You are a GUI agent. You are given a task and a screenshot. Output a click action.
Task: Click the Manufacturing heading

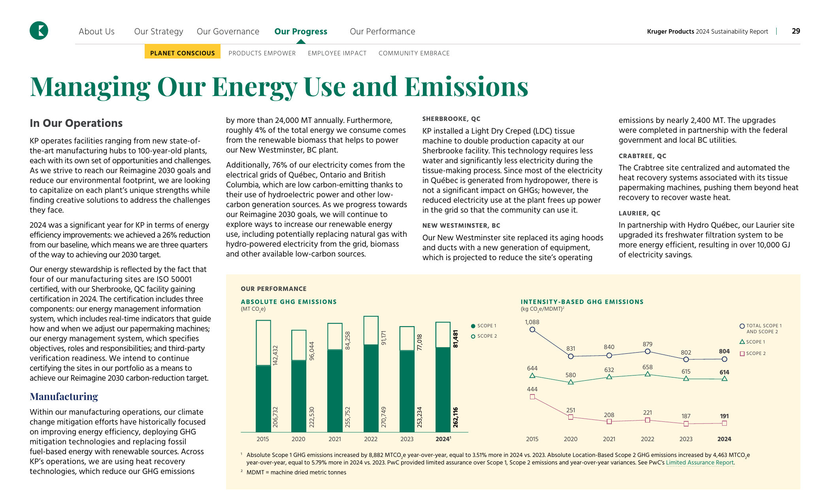click(64, 396)
